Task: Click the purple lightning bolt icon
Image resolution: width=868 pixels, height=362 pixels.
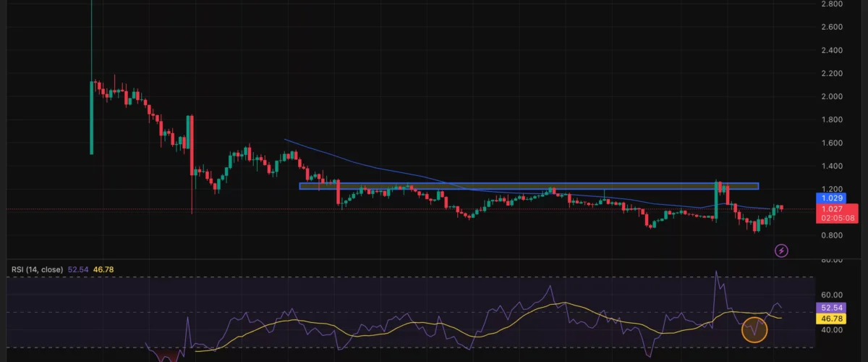Action: pyautogui.click(x=781, y=251)
